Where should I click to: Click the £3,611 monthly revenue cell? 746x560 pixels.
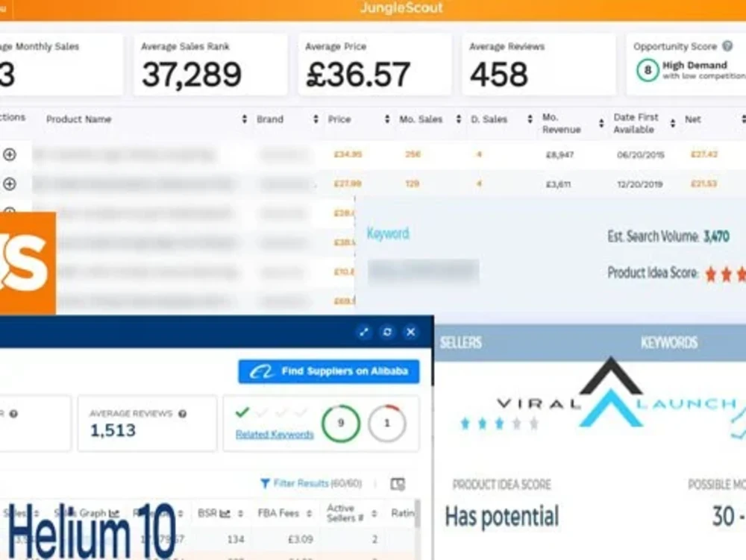tap(558, 184)
